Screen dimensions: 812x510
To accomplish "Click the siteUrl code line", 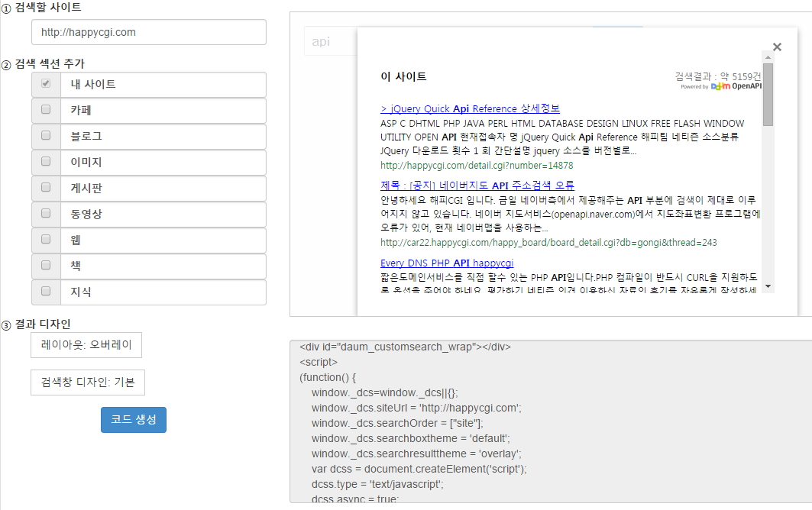I will [x=416, y=408].
